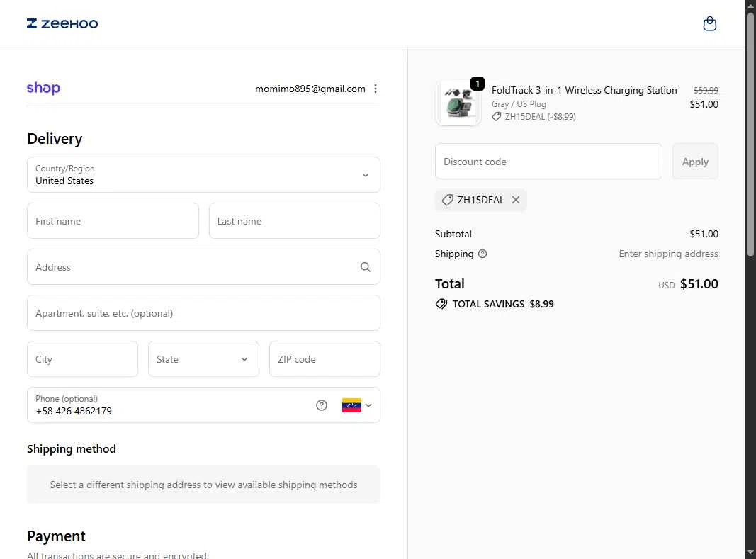Click the TOTAL SAVINGS $8.99 text
This screenshot has height=559, width=756.
[x=503, y=304]
